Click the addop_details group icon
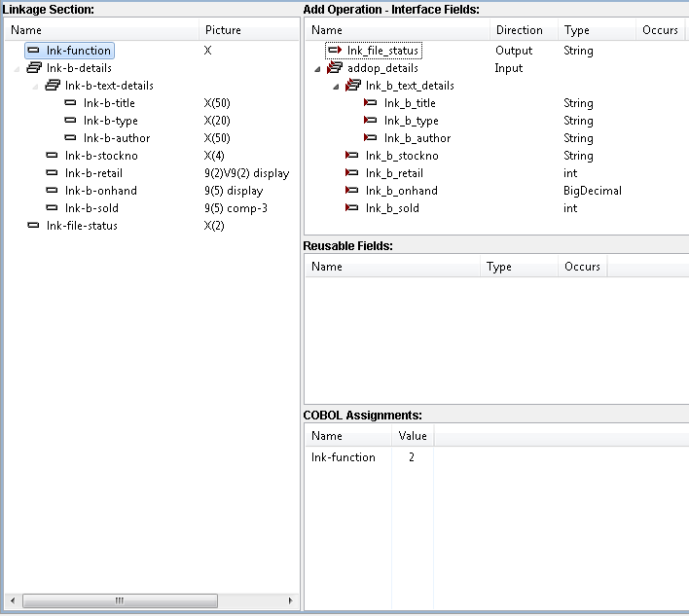 (335, 68)
